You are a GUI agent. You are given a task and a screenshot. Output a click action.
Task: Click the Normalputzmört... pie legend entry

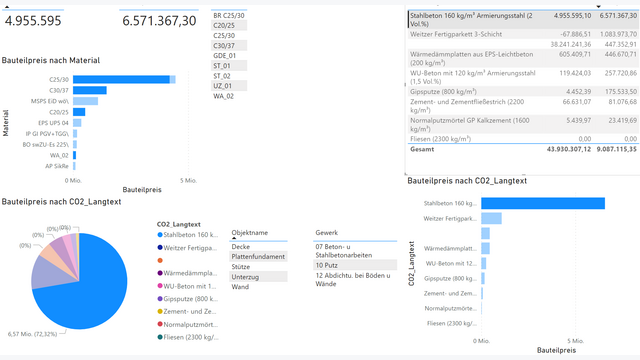(x=188, y=324)
